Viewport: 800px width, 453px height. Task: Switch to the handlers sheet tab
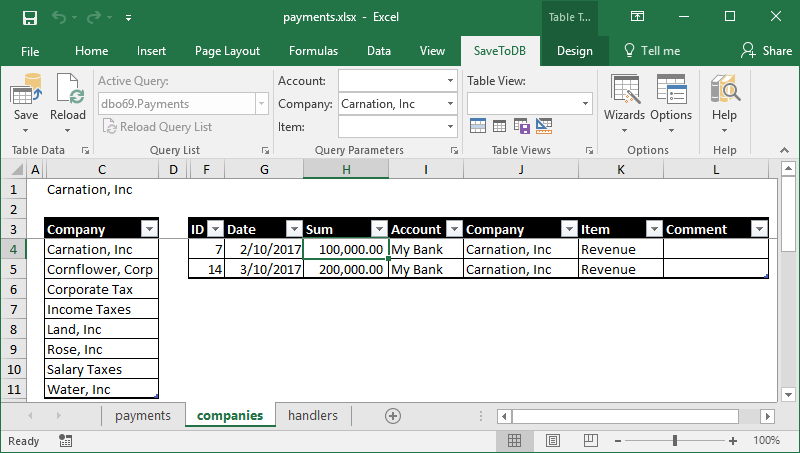click(x=313, y=416)
